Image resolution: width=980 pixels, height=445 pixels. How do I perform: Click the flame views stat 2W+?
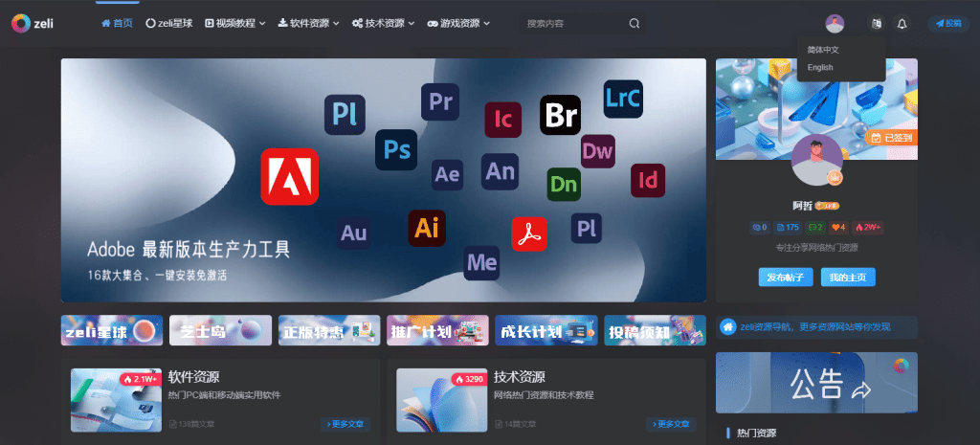click(867, 228)
